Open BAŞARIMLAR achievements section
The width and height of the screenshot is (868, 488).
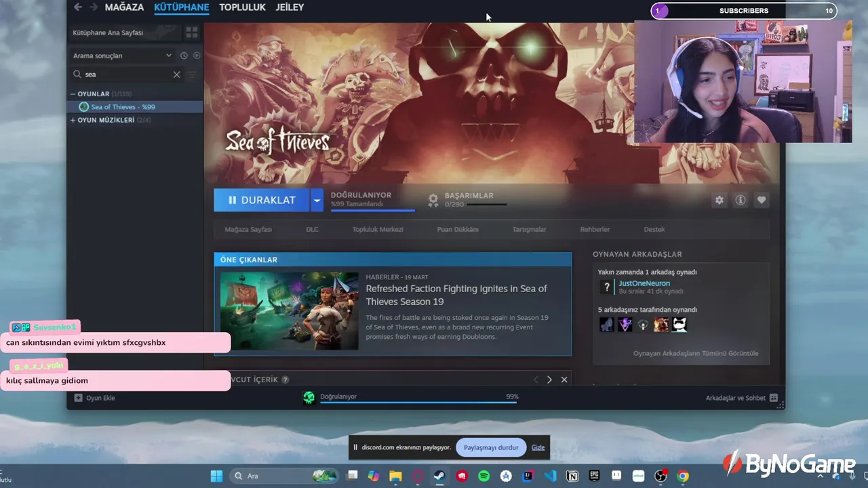469,196
